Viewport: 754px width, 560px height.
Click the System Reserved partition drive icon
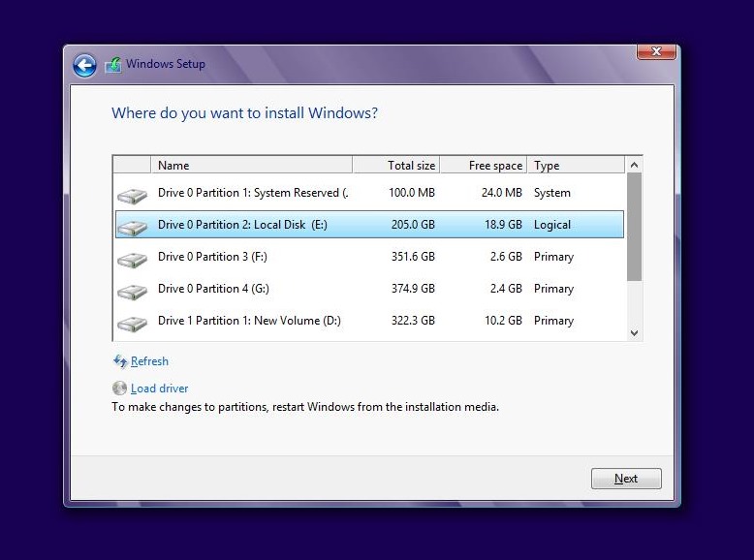pos(132,195)
